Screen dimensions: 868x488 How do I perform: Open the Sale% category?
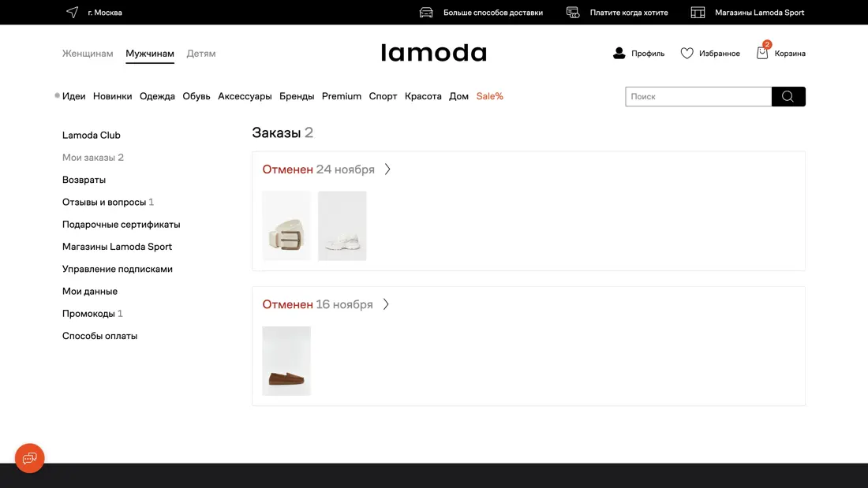point(489,95)
